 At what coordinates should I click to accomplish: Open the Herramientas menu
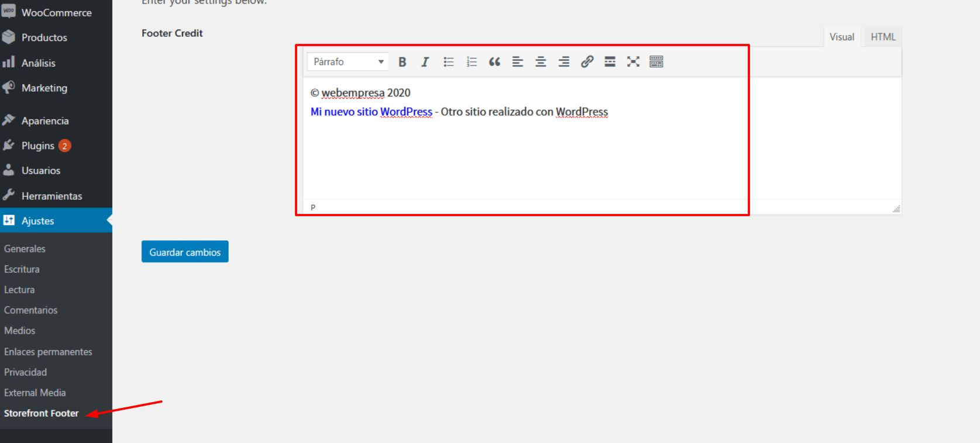point(56,196)
